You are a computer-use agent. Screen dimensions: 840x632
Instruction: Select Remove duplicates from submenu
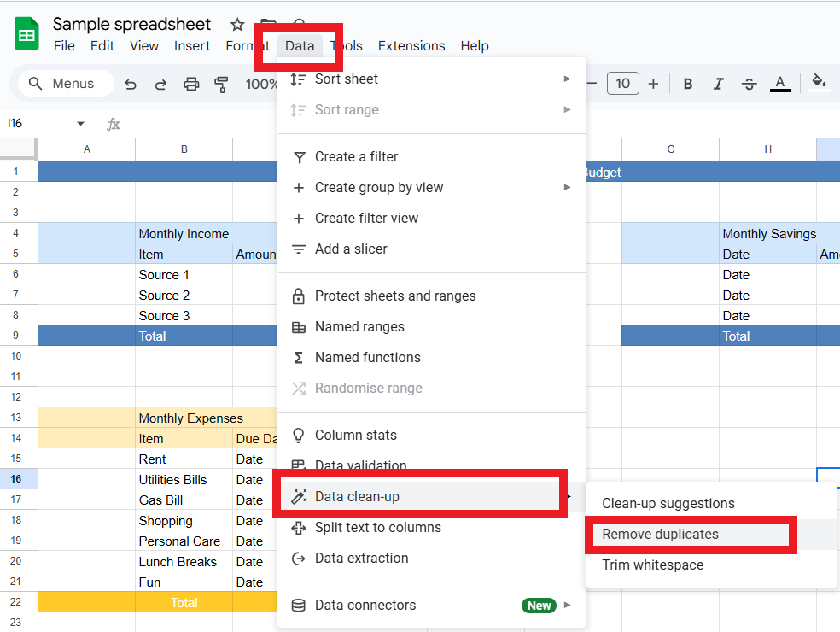(x=660, y=534)
